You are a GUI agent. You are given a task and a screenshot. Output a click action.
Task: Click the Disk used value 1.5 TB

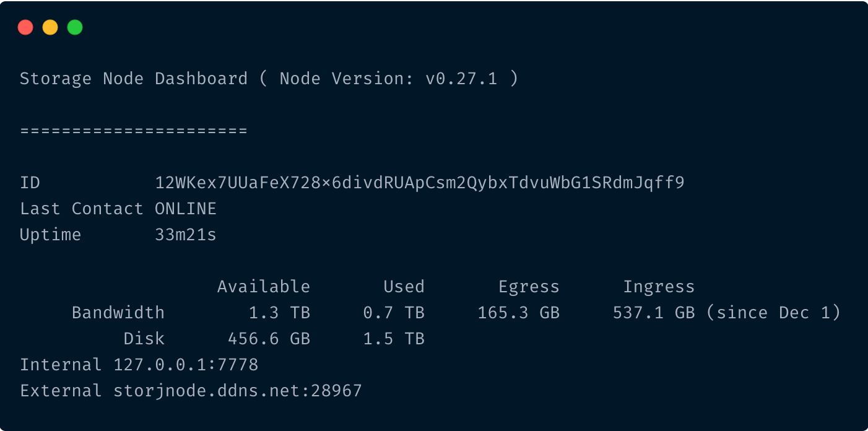[x=394, y=339]
